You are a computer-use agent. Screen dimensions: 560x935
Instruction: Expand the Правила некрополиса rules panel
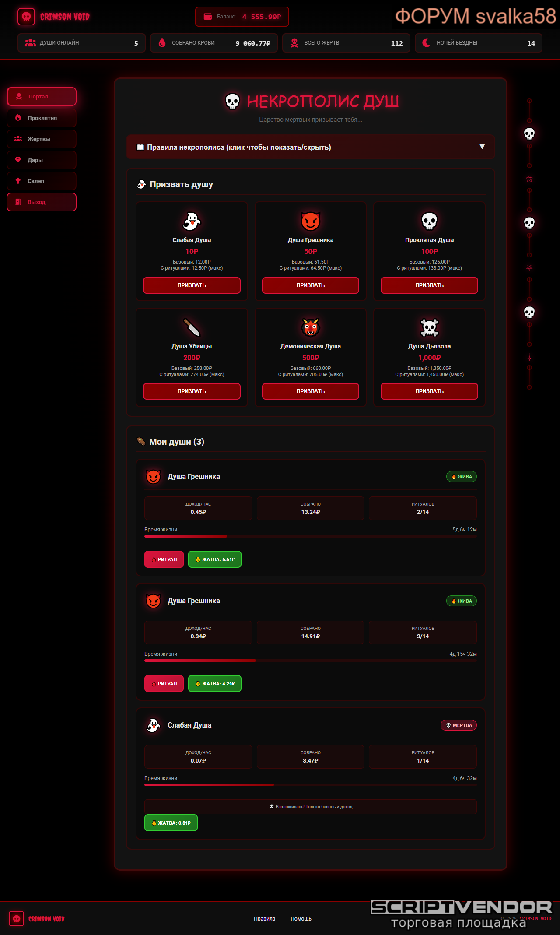[x=311, y=147]
